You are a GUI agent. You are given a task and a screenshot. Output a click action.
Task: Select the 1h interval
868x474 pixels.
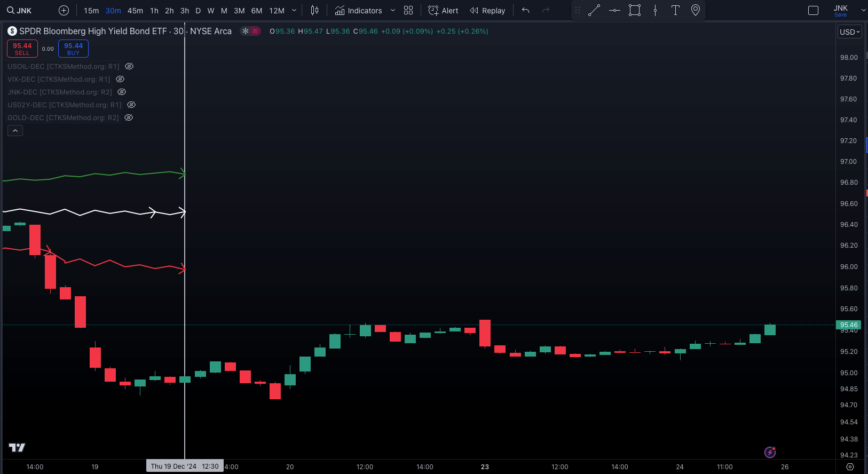pos(154,11)
